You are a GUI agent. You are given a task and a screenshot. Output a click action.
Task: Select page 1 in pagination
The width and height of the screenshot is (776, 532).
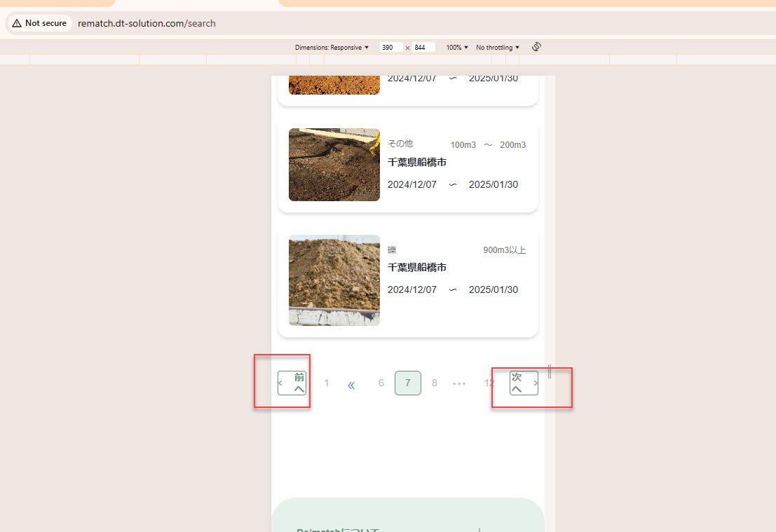tap(326, 383)
